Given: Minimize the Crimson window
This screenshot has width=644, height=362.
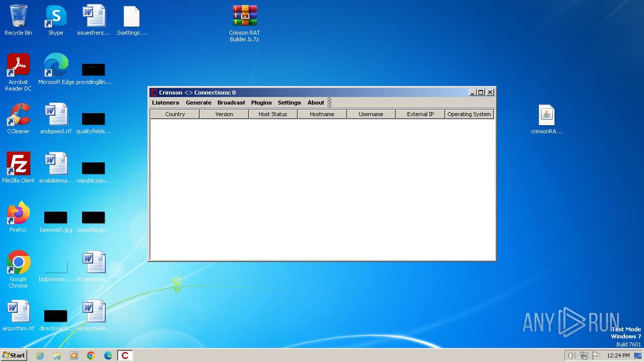Looking at the screenshot, I should click(472, 93).
